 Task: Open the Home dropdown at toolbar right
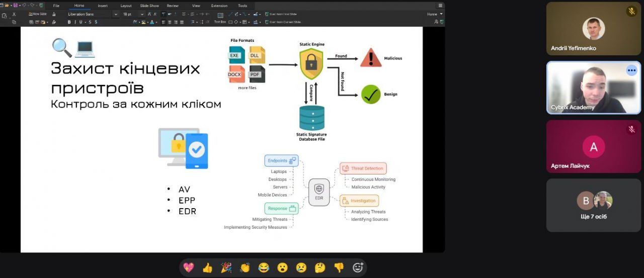[x=435, y=14]
